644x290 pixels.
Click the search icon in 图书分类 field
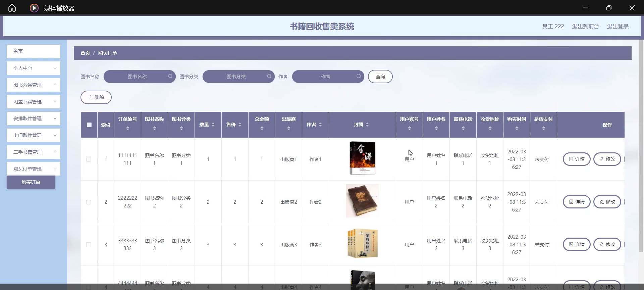(269, 76)
